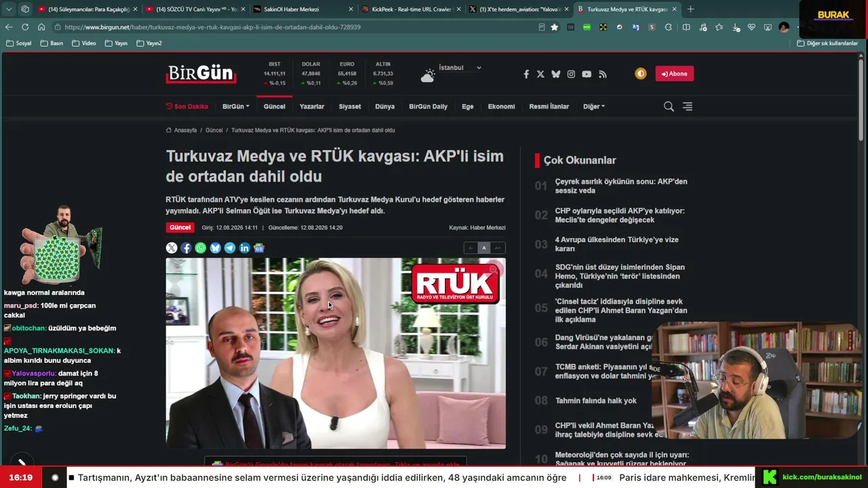Share article on X via share row
Image resolution: width=868 pixels, height=488 pixels.
pyautogui.click(x=172, y=248)
